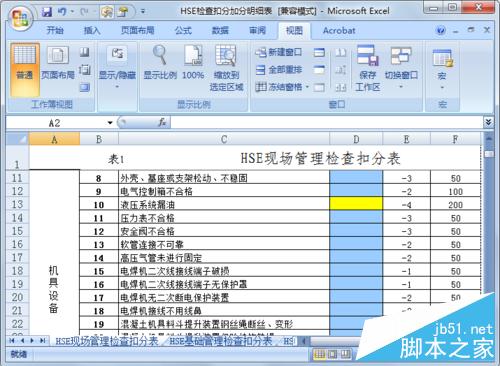Switch to 页面布局 view in workbook views
The image size is (500, 366).
coord(58,64)
